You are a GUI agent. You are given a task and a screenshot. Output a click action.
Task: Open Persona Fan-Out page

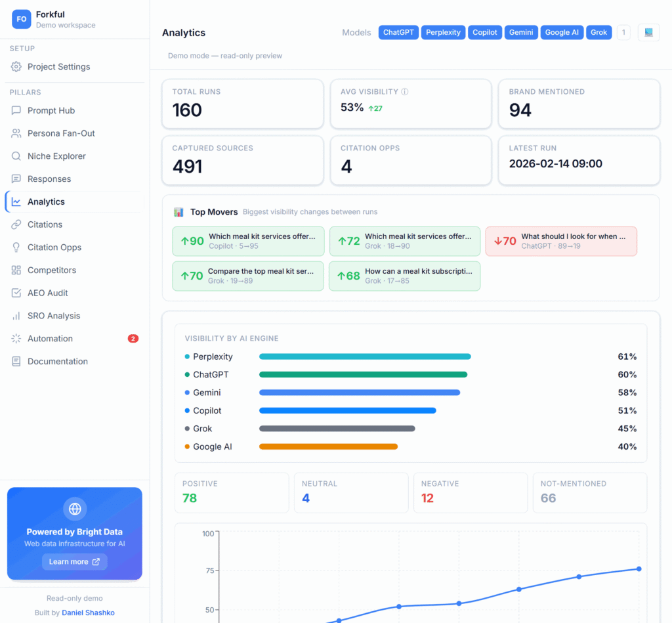click(75, 133)
